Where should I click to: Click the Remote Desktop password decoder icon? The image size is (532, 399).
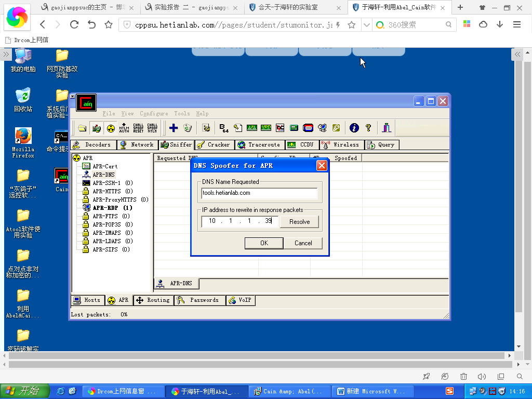(322, 128)
